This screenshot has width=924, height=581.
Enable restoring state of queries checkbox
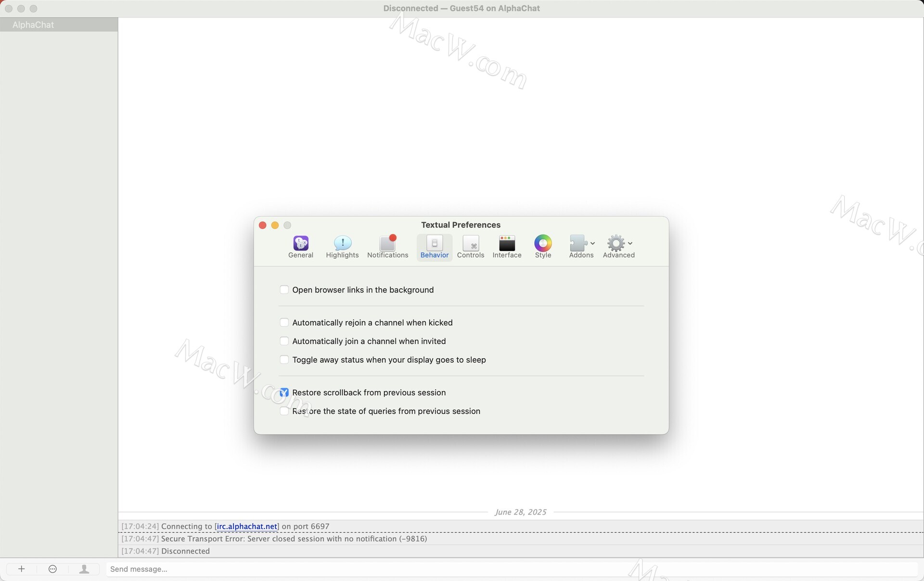[284, 411]
